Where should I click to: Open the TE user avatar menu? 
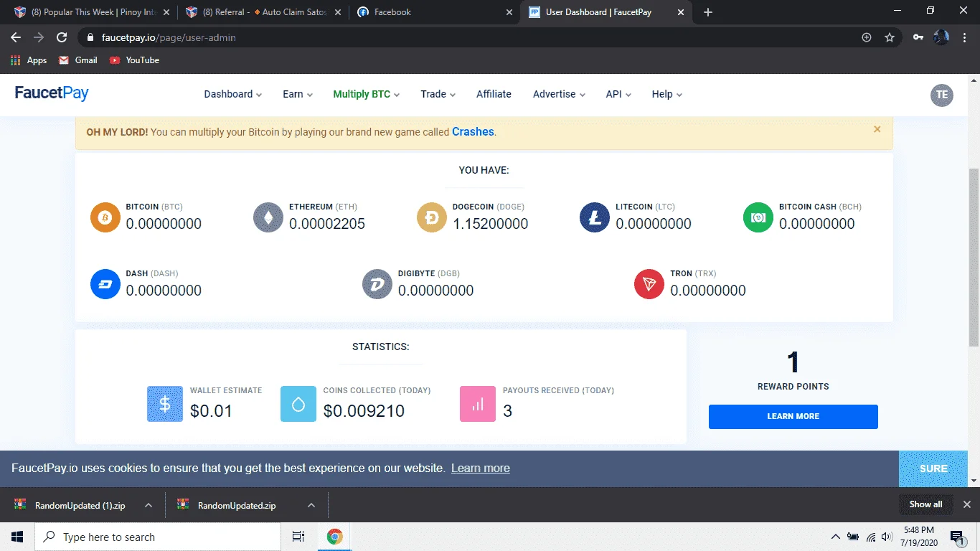942,95
